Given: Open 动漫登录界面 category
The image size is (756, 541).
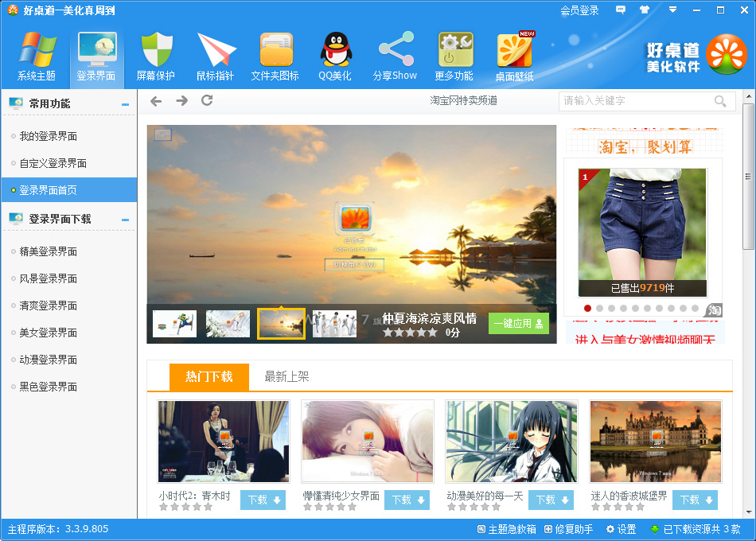Looking at the screenshot, I should point(49,360).
